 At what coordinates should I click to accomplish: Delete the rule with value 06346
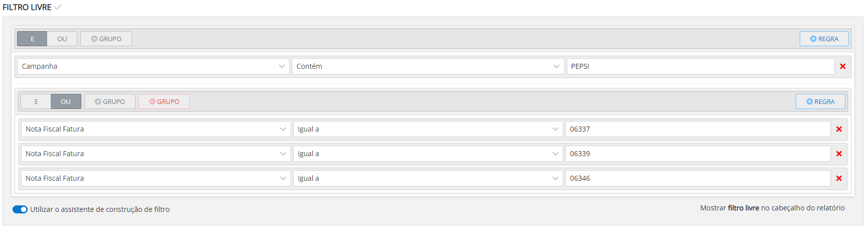point(838,178)
